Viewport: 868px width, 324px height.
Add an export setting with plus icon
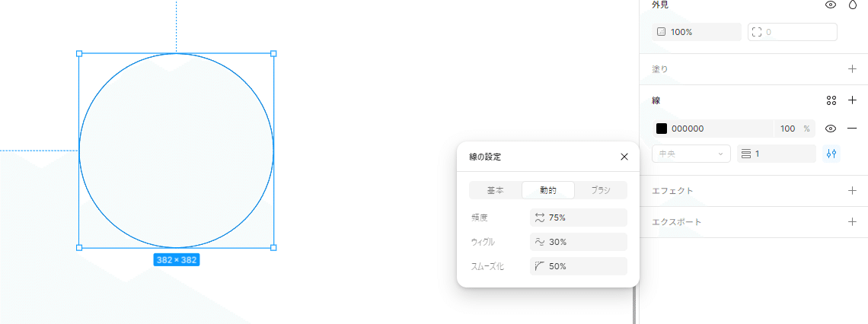pyautogui.click(x=852, y=222)
